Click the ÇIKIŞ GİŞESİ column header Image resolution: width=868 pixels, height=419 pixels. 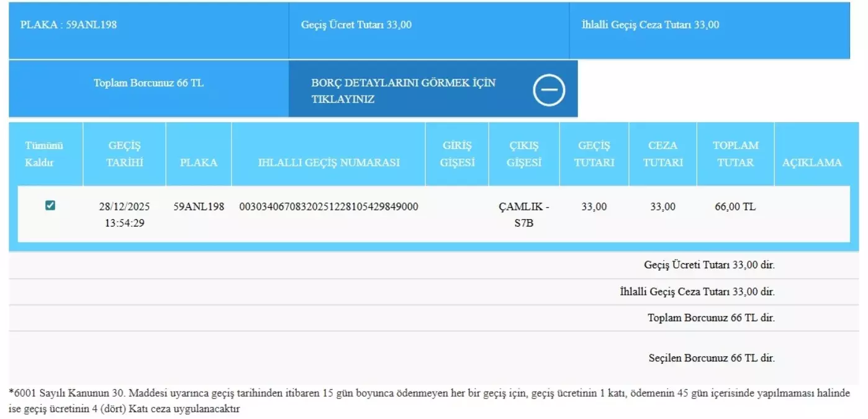pyautogui.click(x=523, y=154)
